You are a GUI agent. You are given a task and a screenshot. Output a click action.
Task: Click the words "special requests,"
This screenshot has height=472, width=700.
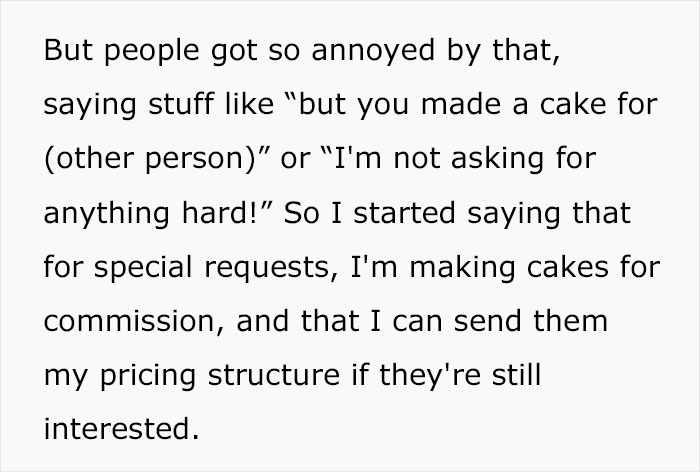click(x=216, y=268)
